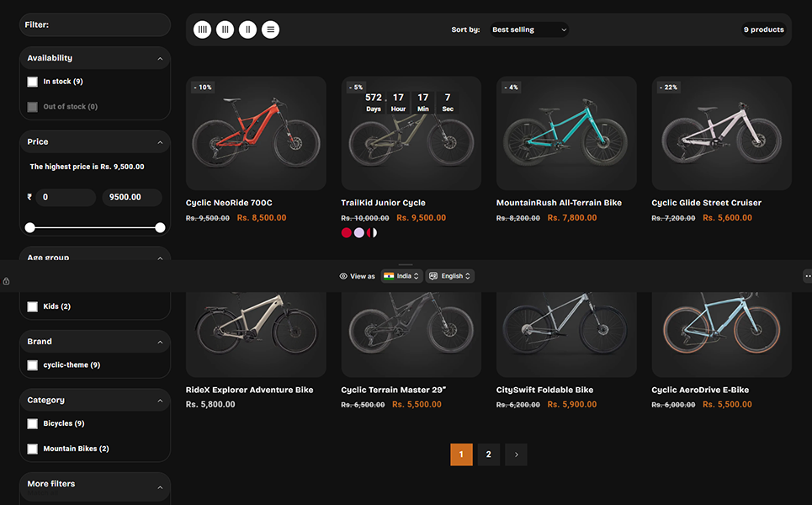This screenshot has height=505, width=812.
Task: Switch to two-column grid view
Action: pos(247,29)
